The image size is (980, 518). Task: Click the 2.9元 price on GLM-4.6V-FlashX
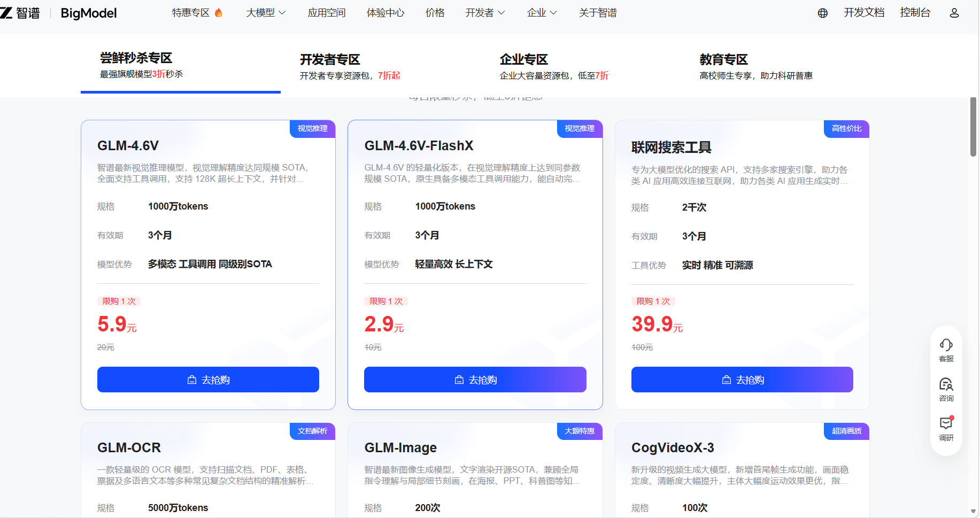384,324
